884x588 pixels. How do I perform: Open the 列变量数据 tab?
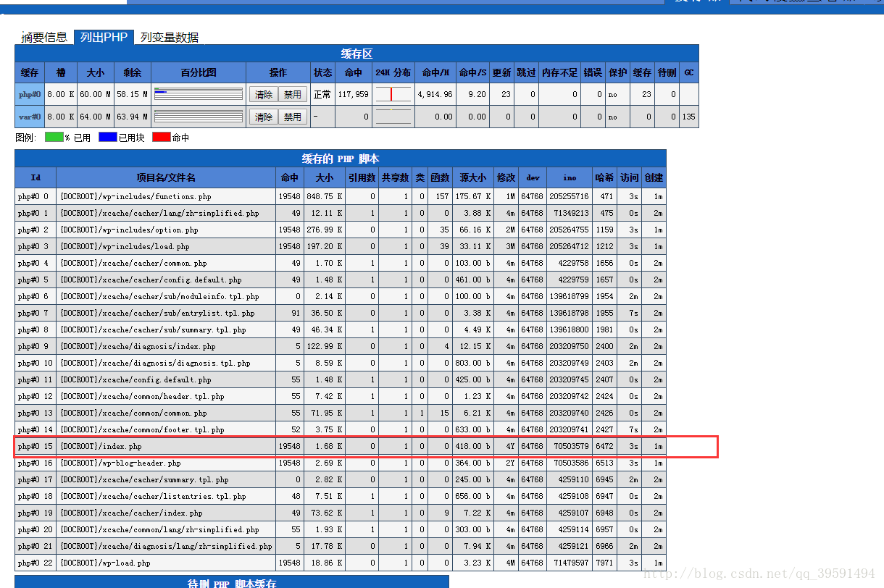pyautogui.click(x=170, y=37)
